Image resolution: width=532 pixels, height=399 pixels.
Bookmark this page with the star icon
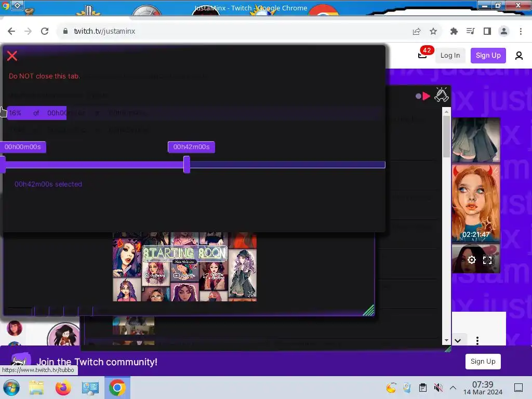(x=433, y=32)
